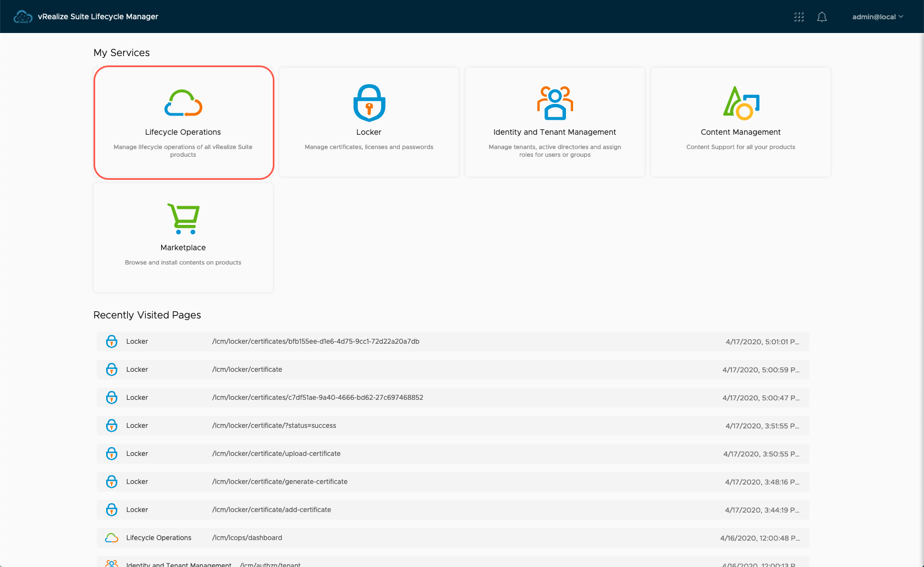Open the Marketplace card title
This screenshot has width=924, height=567.
click(183, 247)
